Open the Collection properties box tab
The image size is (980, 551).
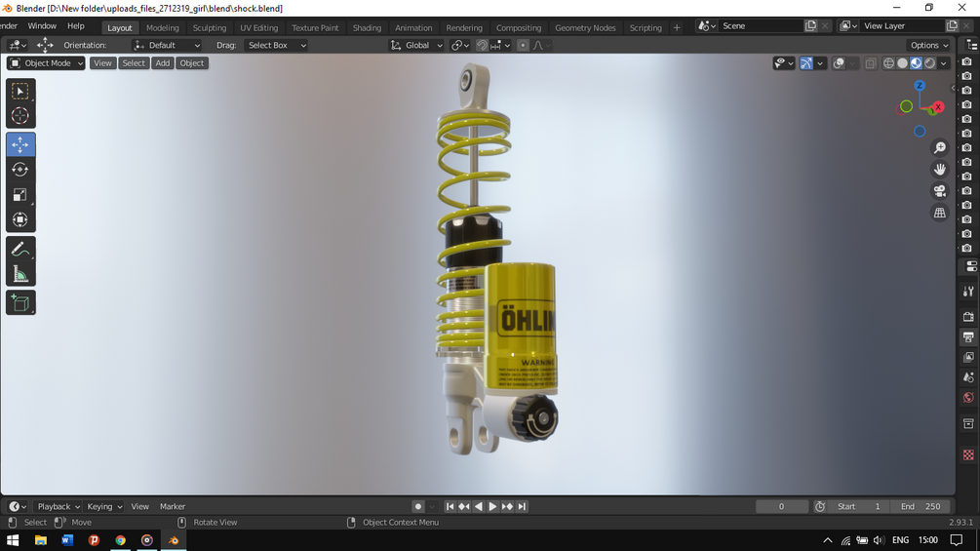[968, 423]
